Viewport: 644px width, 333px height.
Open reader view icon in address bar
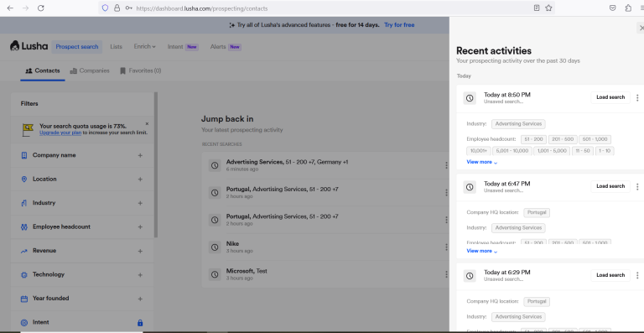point(537,8)
